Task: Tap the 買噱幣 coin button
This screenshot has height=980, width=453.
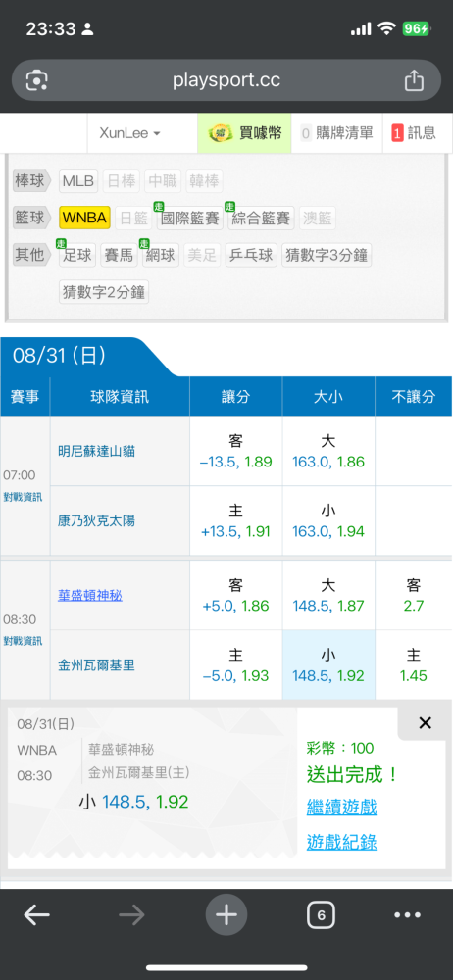Action: click(x=245, y=133)
